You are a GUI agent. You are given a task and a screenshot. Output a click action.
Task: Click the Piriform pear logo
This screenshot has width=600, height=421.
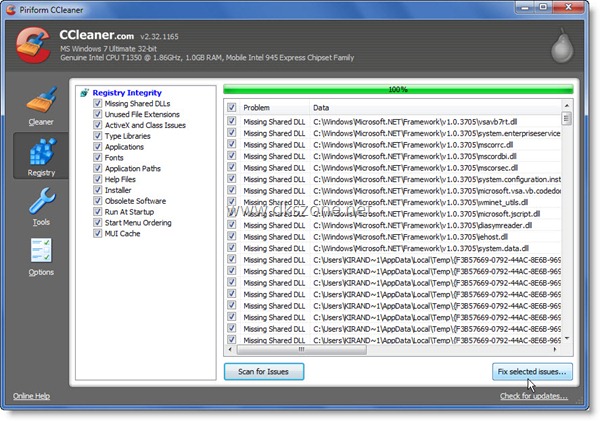coord(562,46)
